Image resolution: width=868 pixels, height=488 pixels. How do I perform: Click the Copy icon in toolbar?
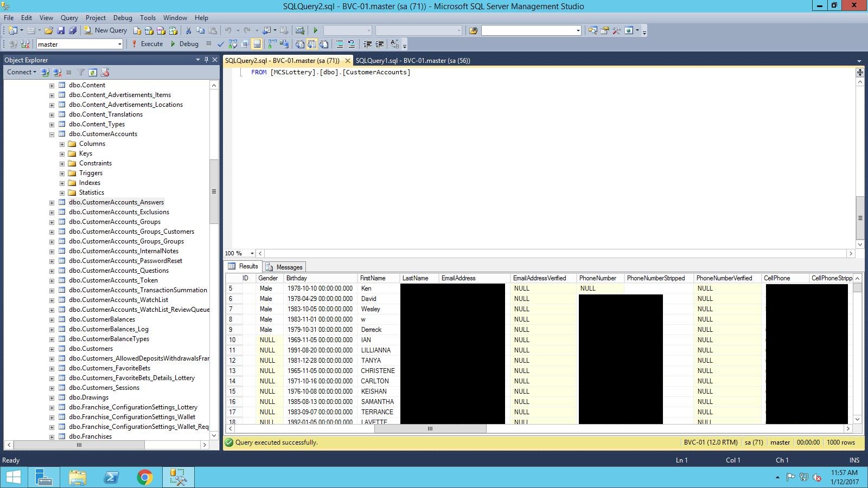point(200,30)
